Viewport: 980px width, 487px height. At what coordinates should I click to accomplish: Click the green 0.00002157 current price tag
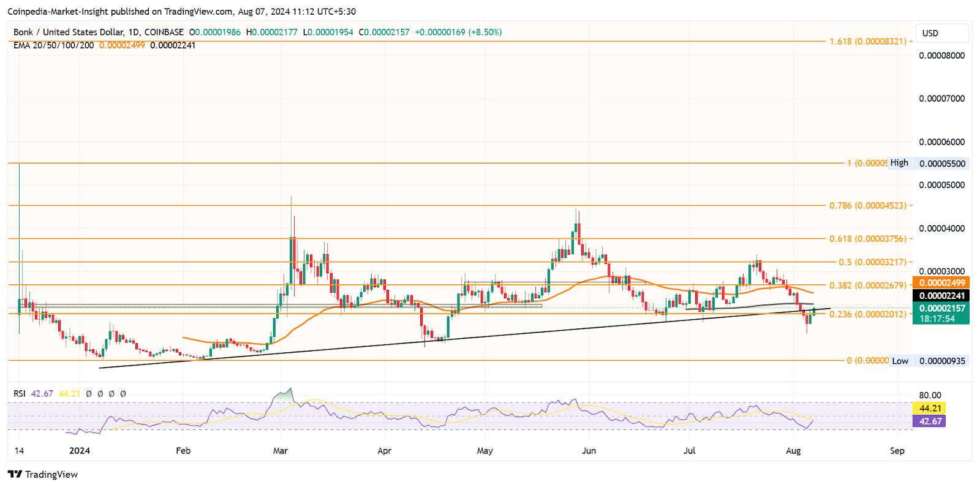pos(941,308)
